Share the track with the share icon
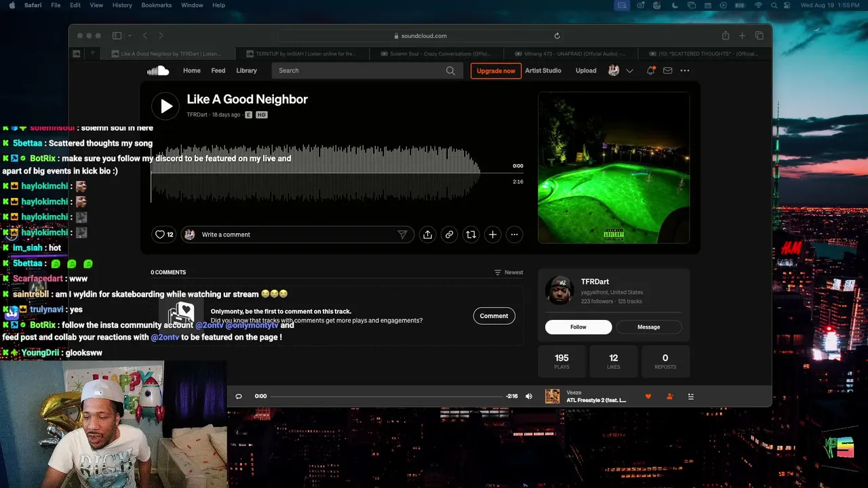Image resolution: width=868 pixels, height=488 pixels. (x=427, y=235)
